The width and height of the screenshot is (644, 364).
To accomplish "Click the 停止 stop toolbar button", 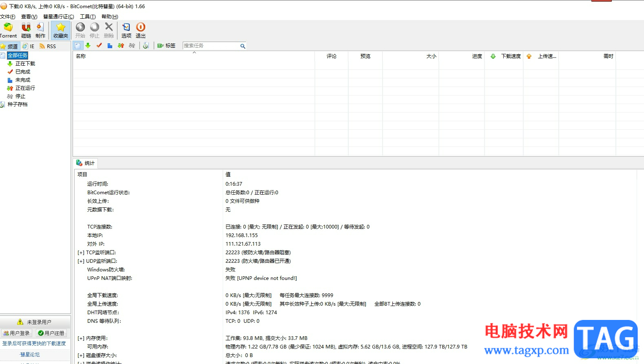I will (95, 30).
